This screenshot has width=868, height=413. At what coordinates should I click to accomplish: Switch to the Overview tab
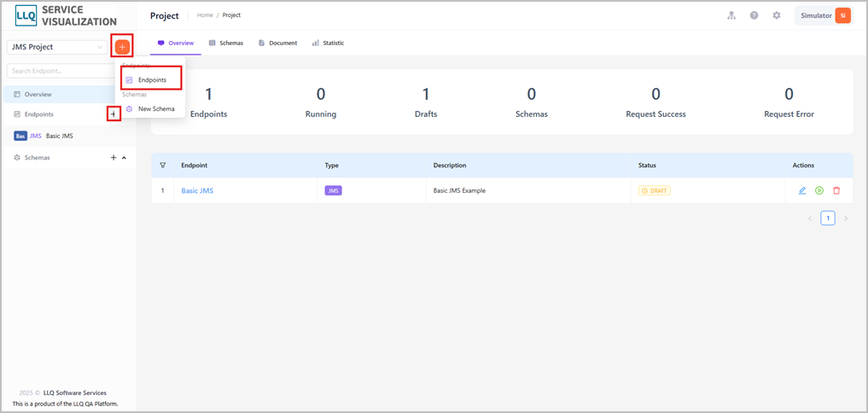coord(176,43)
